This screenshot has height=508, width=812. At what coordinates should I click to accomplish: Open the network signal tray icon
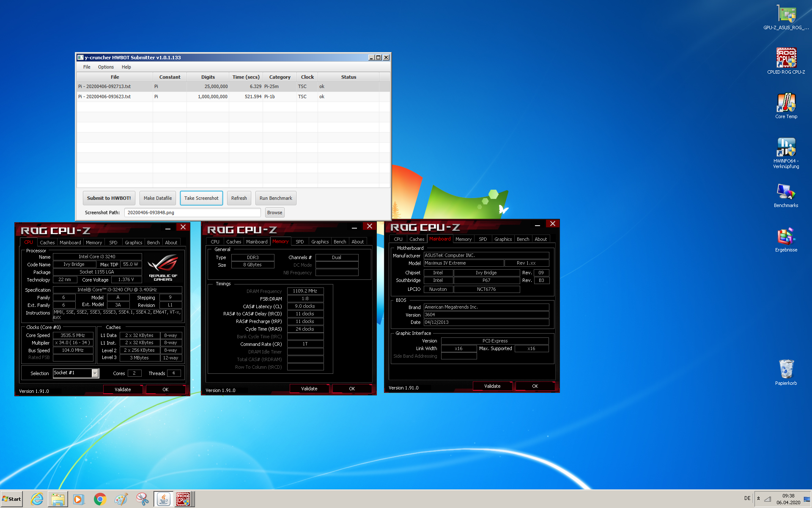[x=768, y=499]
